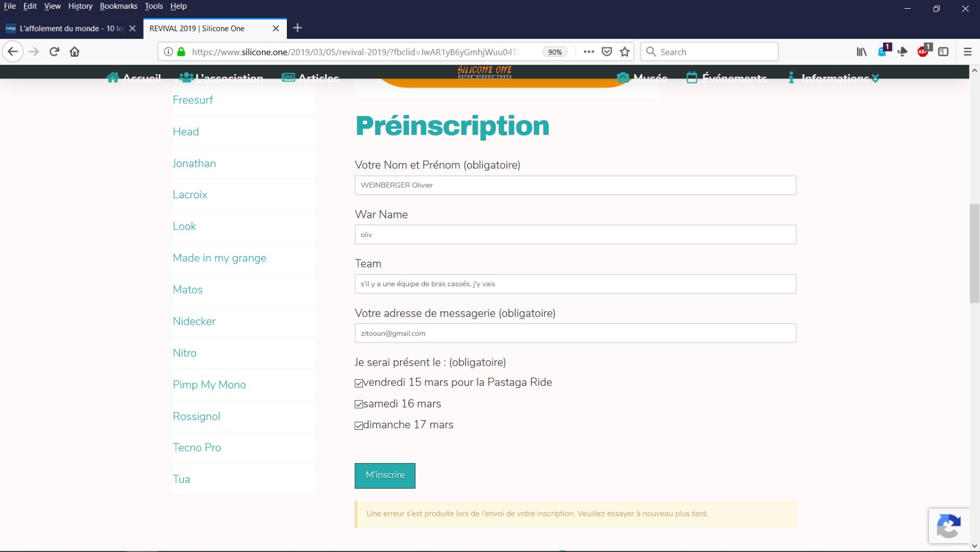Reset page zoom from 90% indicator
The width and height of the screenshot is (980, 552).
pos(555,52)
